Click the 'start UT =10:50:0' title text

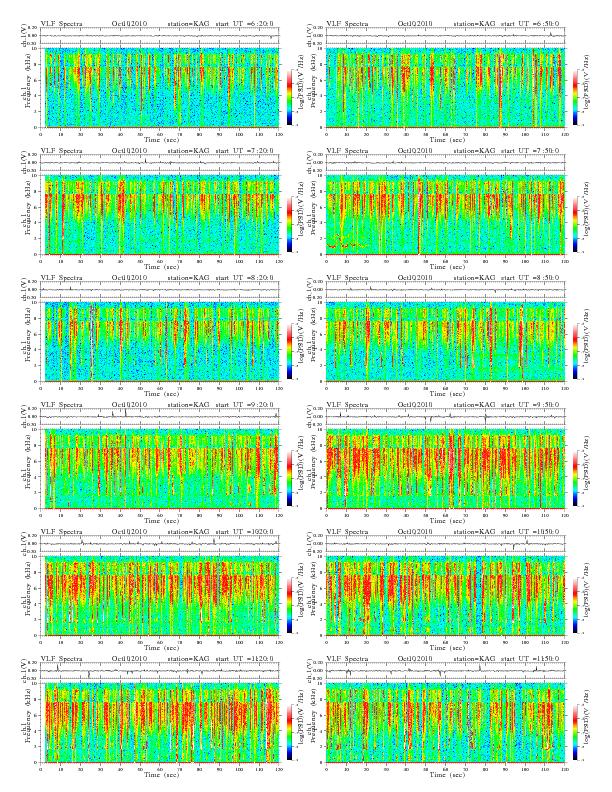tap(530, 532)
